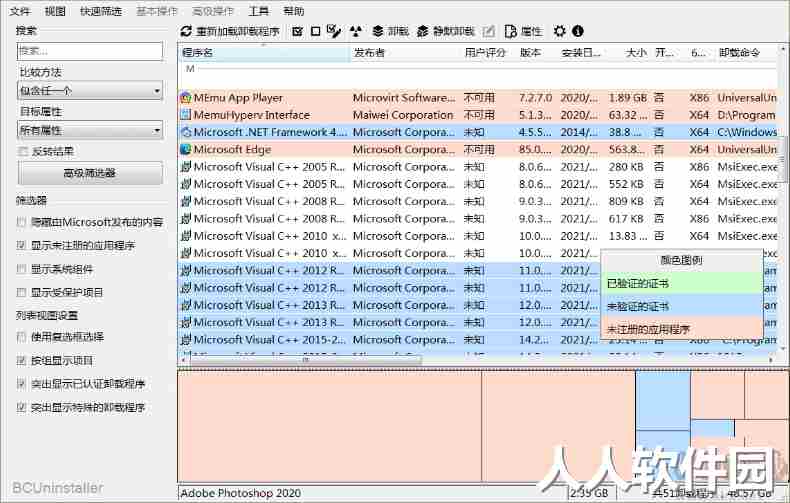
Task: Open the 文件 menu
Action: pos(20,11)
